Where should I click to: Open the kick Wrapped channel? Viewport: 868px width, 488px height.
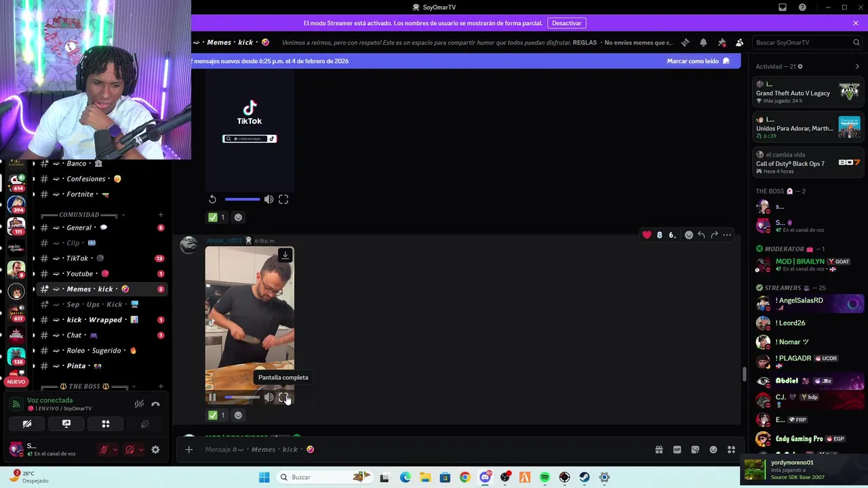pyautogui.click(x=102, y=320)
